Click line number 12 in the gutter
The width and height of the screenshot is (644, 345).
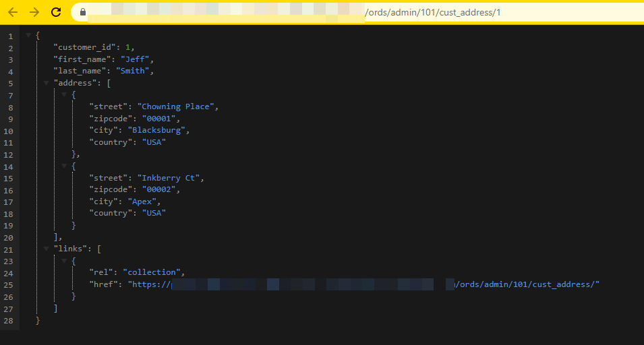[x=9, y=155]
